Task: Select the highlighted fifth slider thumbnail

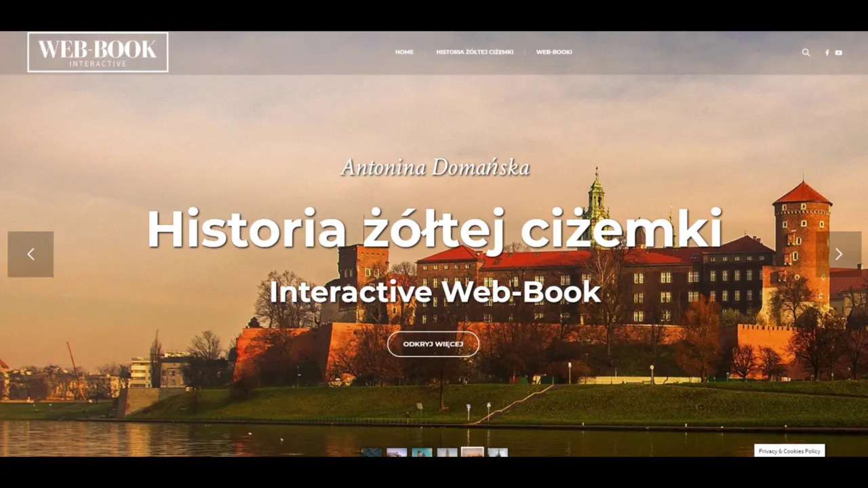Action: coord(473,451)
